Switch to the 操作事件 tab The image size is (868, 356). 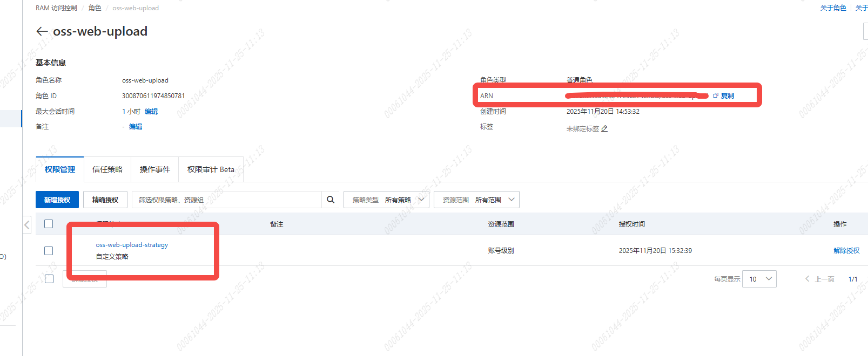click(x=155, y=169)
